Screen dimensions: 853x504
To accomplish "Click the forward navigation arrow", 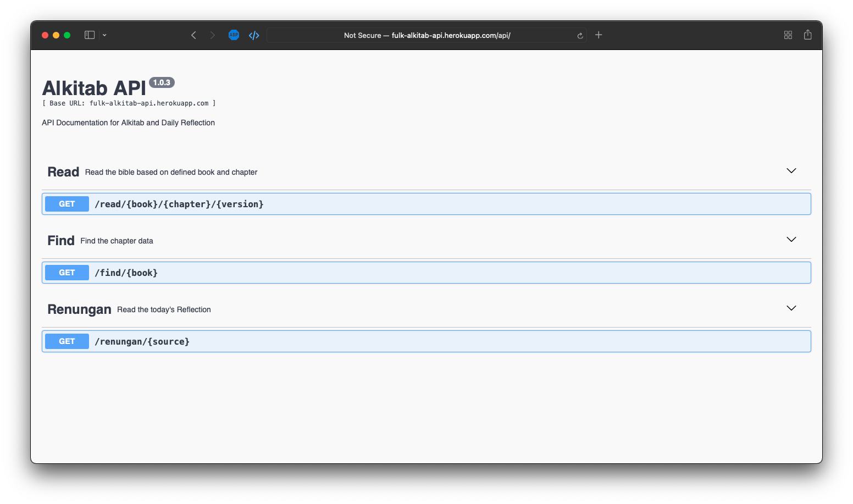I will [213, 35].
